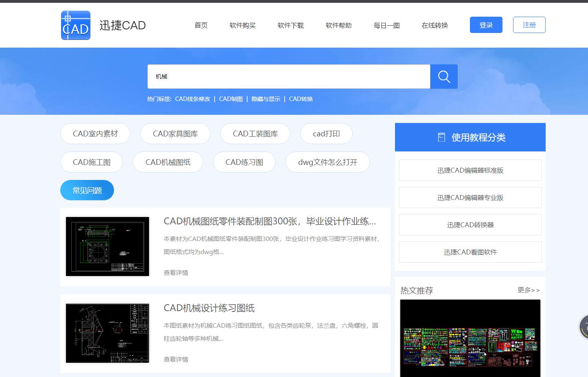Click the search magnifier icon

coord(443,76)
